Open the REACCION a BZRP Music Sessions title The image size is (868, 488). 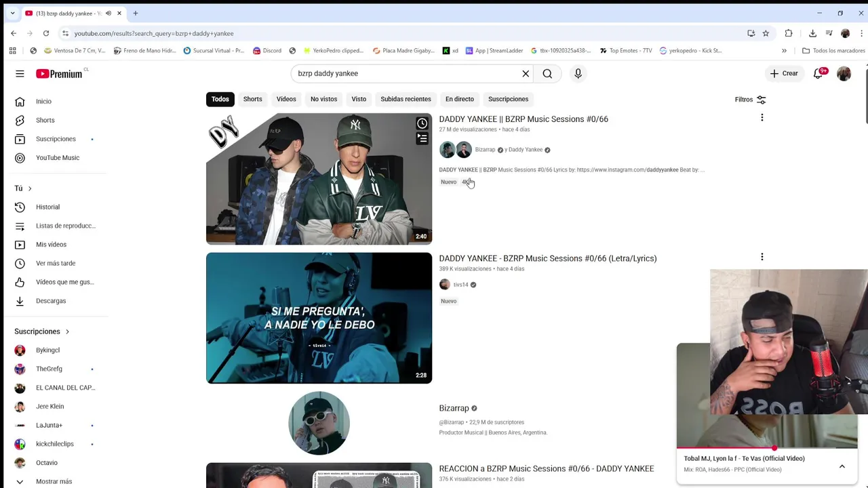[x=547, y=468]
